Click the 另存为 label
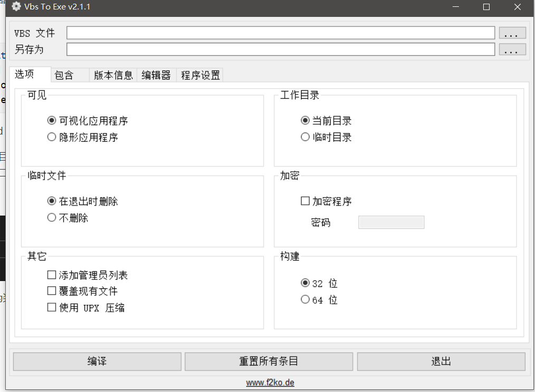 pos(29,50)
